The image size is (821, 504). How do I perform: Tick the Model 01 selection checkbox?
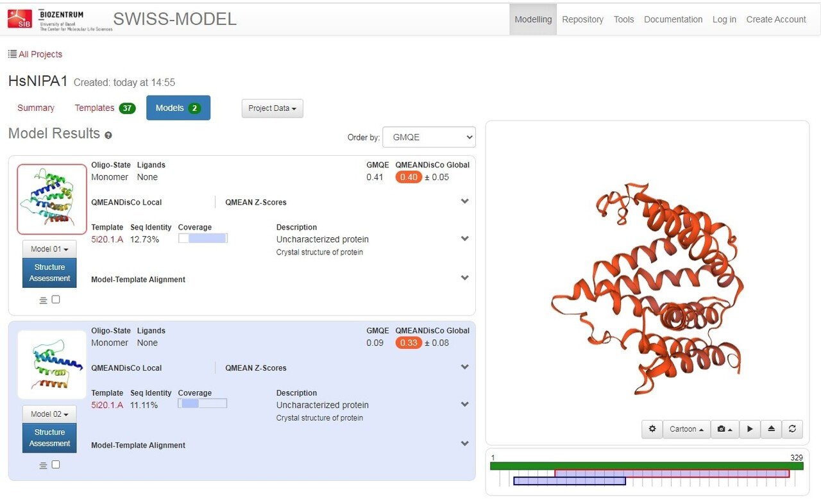pos(56,299)
